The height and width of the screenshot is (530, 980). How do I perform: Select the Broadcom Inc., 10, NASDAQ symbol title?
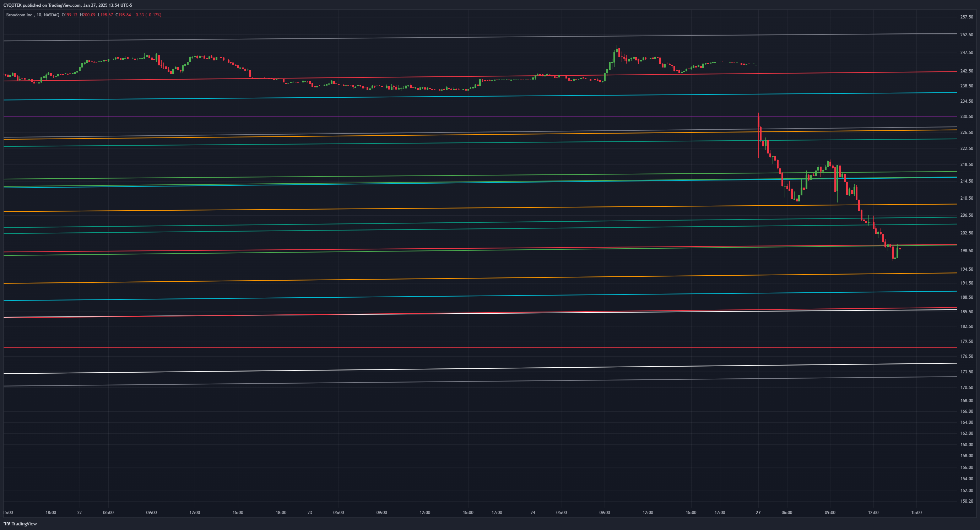tap(33, 15)
